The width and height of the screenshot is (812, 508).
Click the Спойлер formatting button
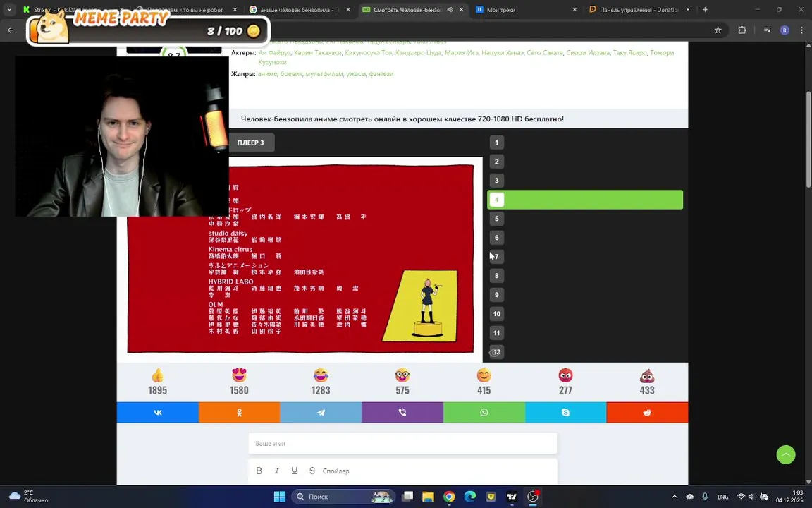[336, 471]
